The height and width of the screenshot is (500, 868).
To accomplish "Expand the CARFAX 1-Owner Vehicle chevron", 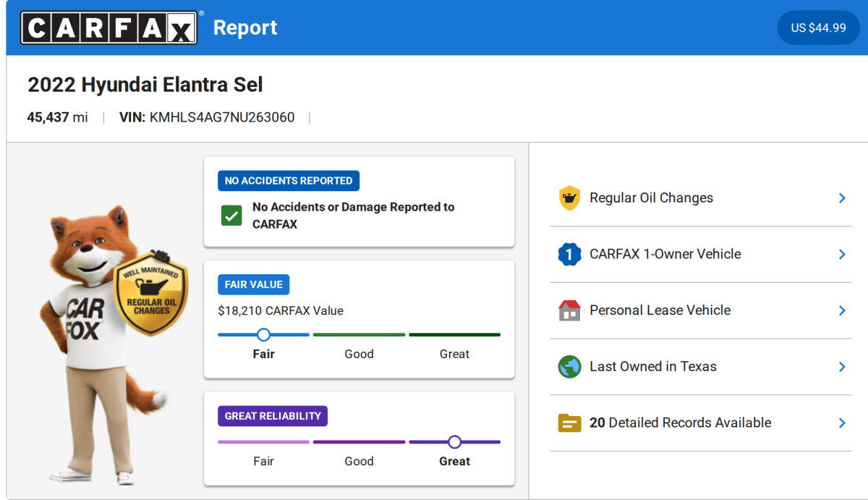I will (x=841, y=254).
